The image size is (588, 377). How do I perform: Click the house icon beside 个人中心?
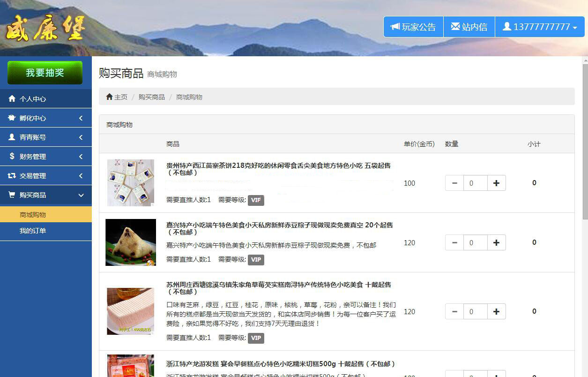point(12,99)
